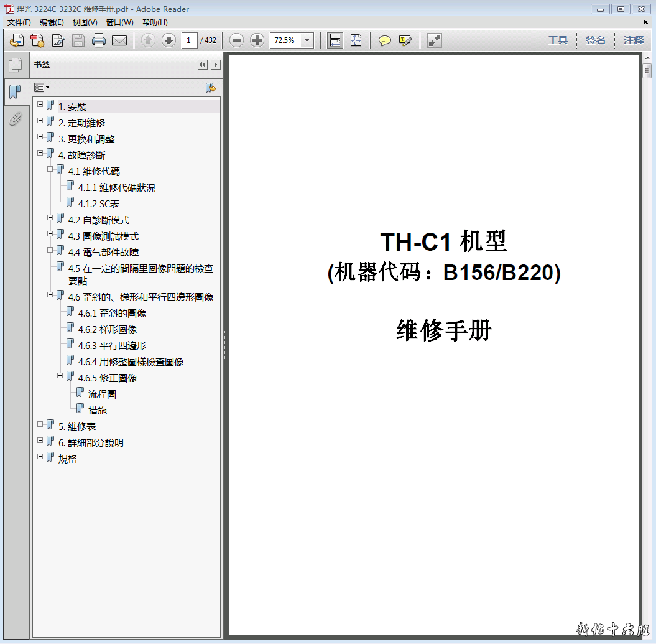Expand the 4.2 自診斷模式 node
This screenshot has height=644, width=656.
coord(50,218)
